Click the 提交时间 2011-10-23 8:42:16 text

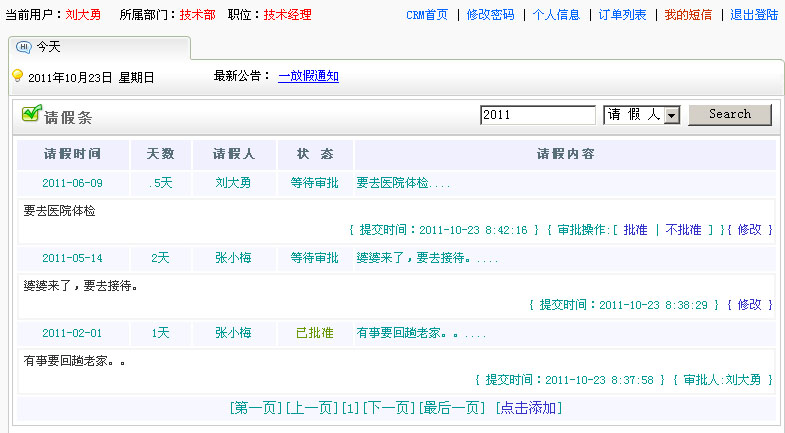coord(444,230)
